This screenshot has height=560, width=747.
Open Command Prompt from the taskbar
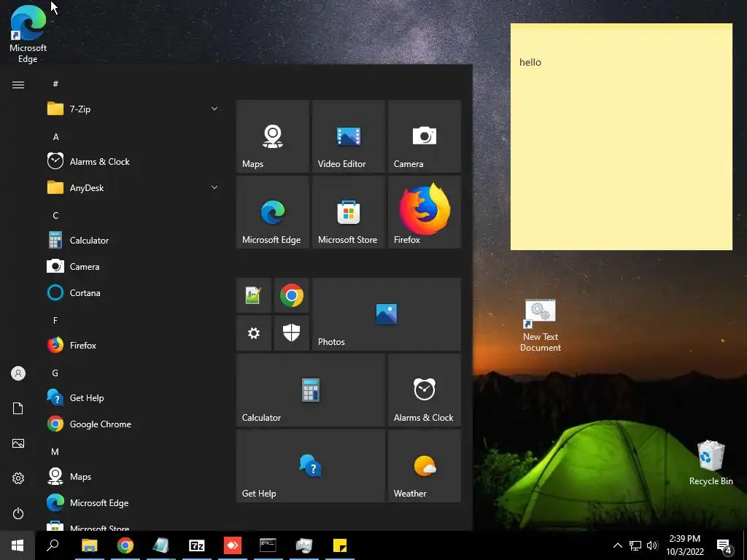tap(268, 545)
